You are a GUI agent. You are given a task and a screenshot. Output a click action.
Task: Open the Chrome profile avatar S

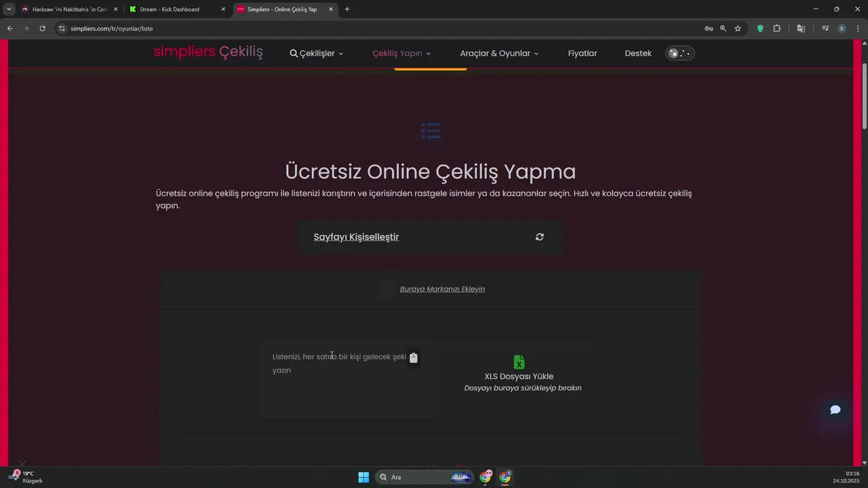tap(842, 28)
